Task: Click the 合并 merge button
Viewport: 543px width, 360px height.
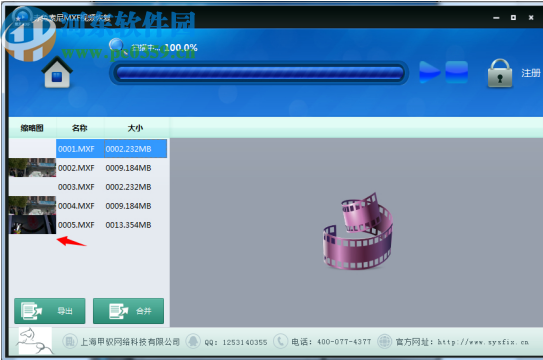Action: [x=128, y=311]
